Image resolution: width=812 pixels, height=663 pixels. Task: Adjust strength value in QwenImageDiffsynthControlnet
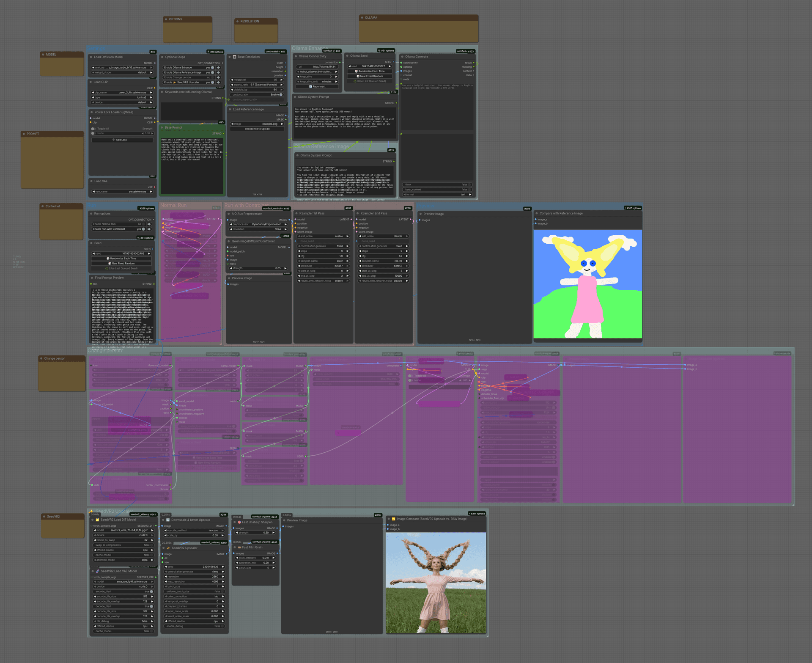(258, 268)
